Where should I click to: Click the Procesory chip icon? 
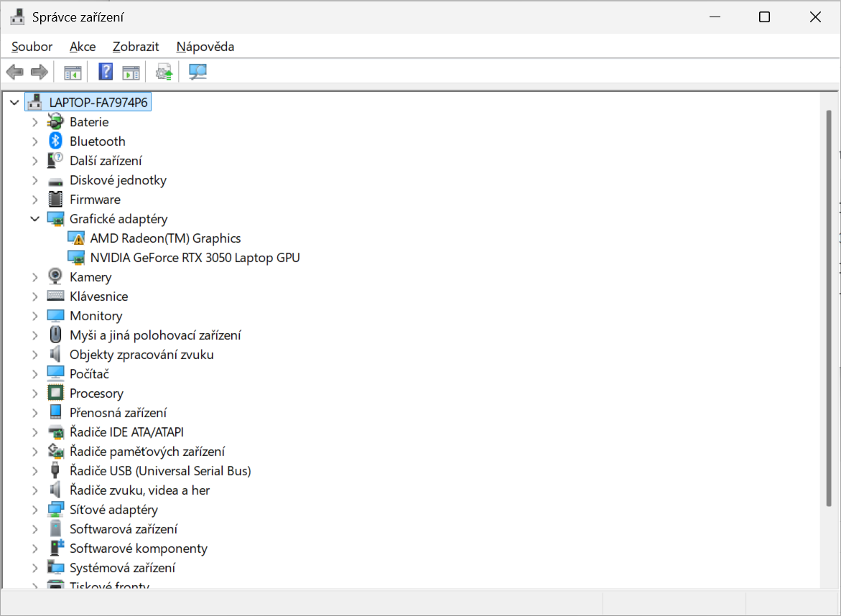pos(55,393)
